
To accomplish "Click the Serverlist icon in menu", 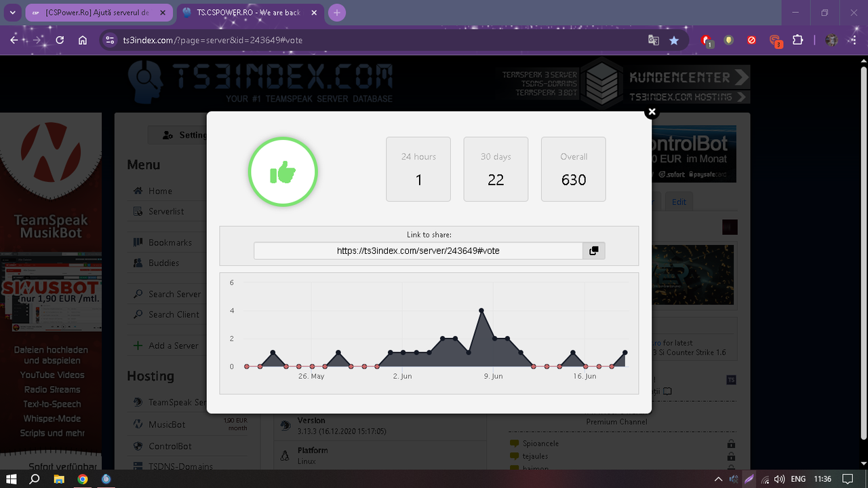I will pos(138,211).
